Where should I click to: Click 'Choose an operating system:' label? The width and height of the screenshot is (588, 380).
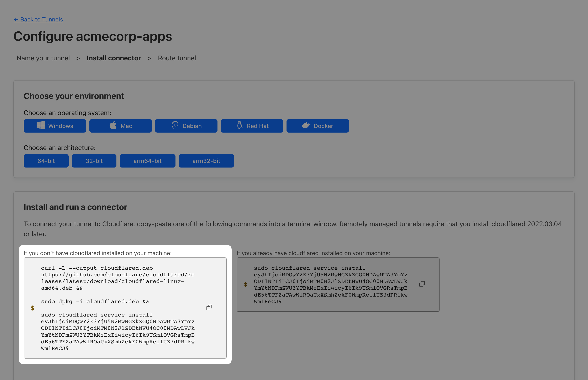(68, 113)
